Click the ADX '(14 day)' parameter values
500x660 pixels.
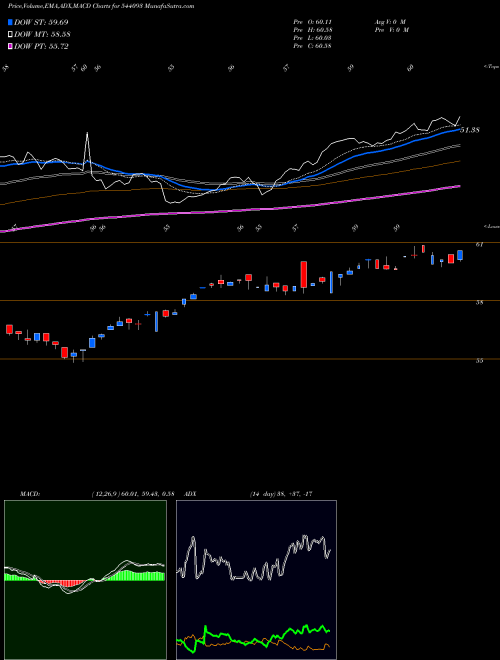(281, 494)
